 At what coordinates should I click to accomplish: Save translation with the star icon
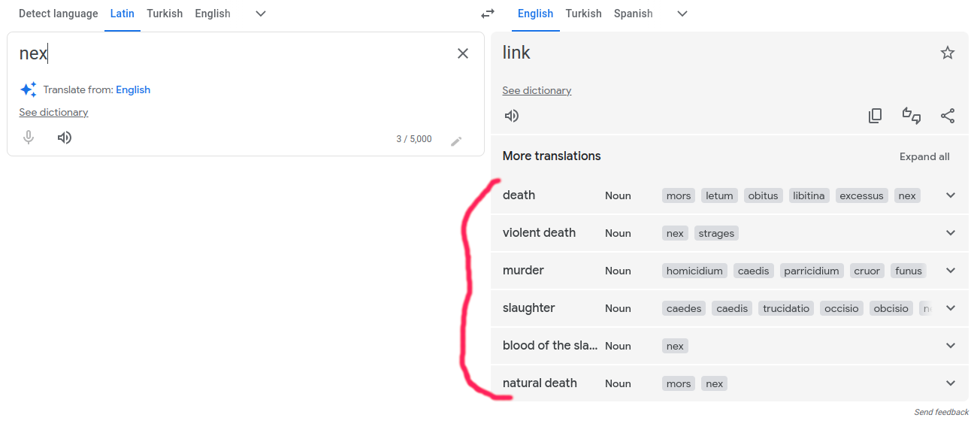(948, 53)
